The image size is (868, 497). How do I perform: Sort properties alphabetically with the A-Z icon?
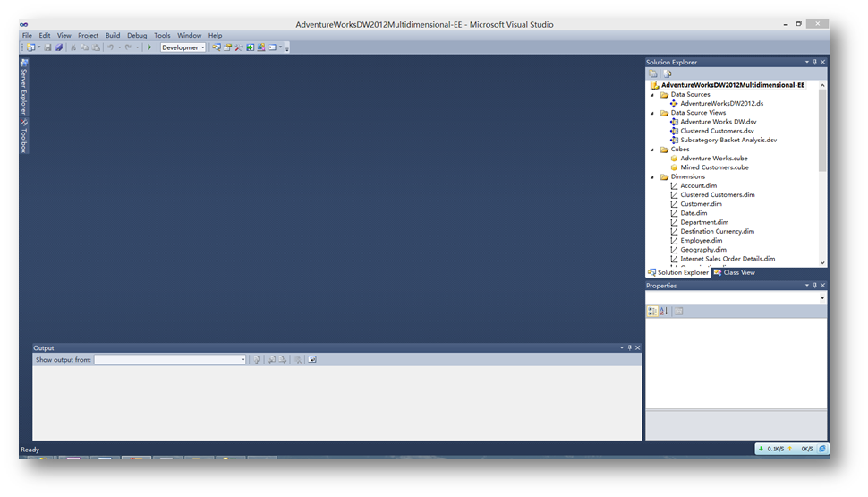pos(664,311)
